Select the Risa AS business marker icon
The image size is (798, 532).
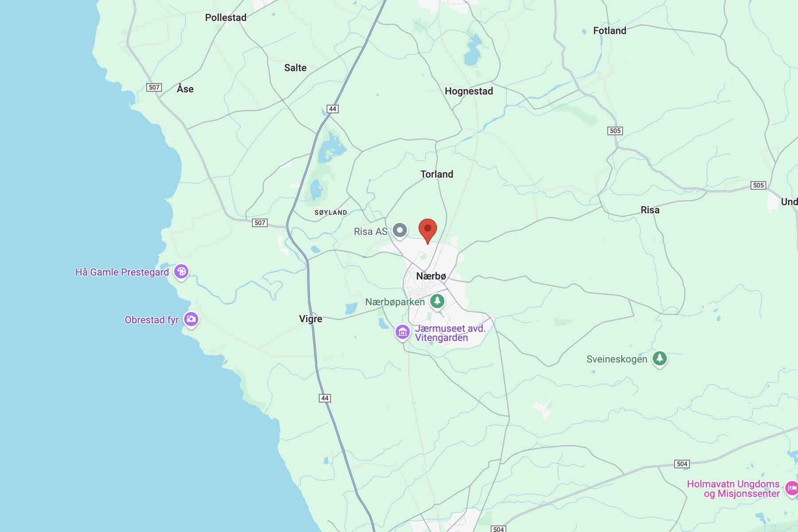pyautogui.click(x=400, y=231)
